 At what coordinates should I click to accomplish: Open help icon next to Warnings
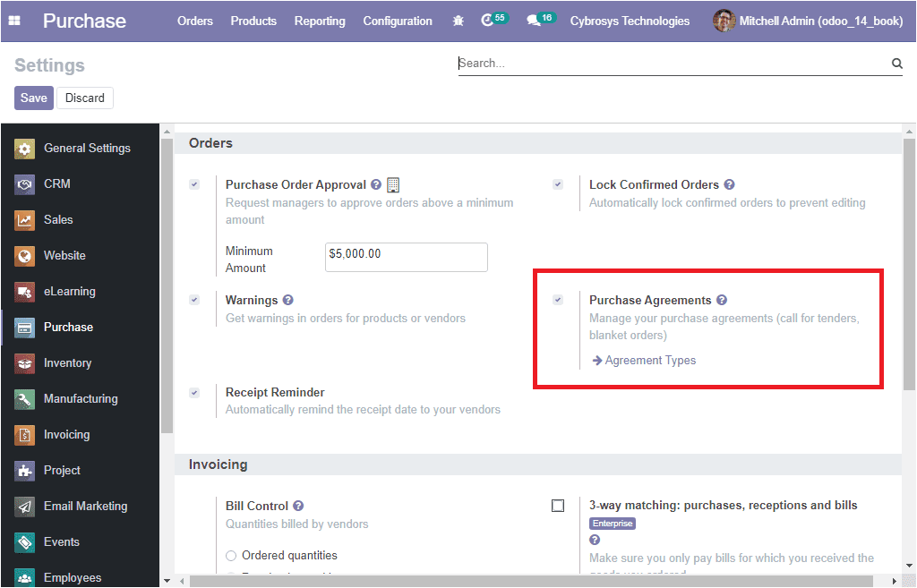[x=287, y=300]
